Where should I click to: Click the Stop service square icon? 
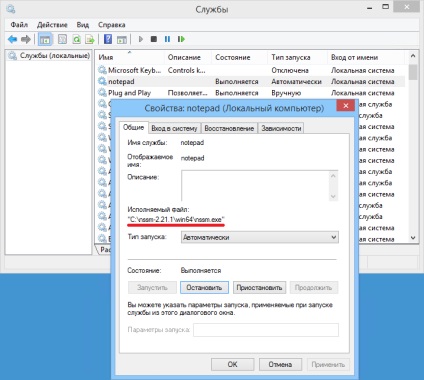(154, 39)
